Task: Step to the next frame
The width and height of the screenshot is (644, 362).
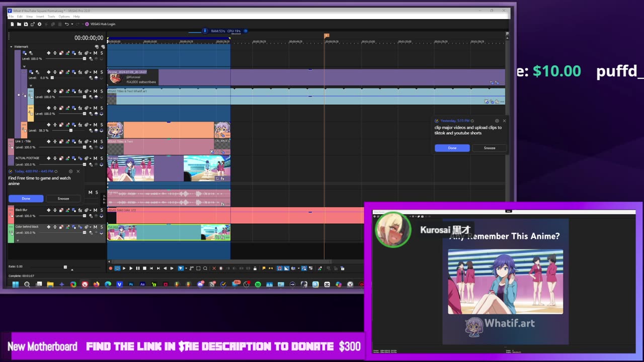Action: pos(172,268)
